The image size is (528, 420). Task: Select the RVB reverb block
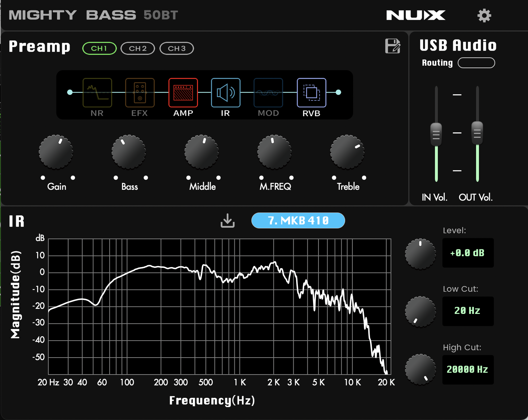click(x=311, y=93)
